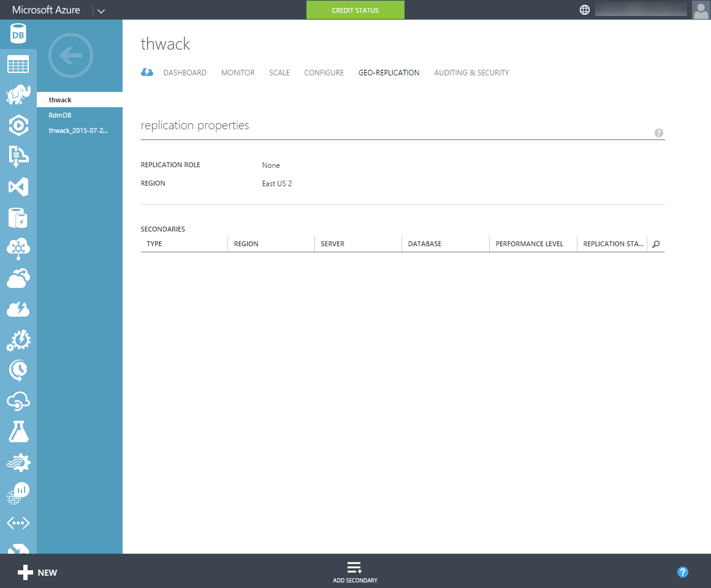Screen dimensions: 711x588
Task: Click the secondaries table search magnifier
Action: (656, 244)
